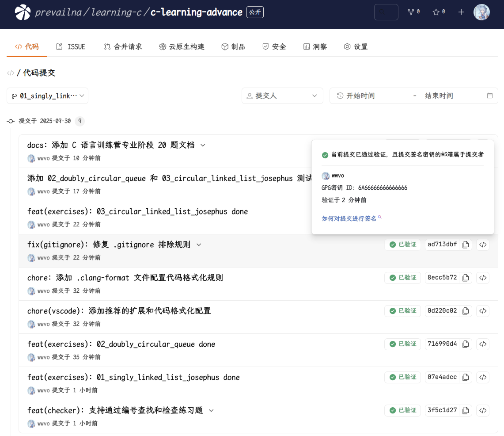The image size is (504, 436).
Task: Open your profile avatar menu
Action: pyautogui.click(x=481, y=12)
